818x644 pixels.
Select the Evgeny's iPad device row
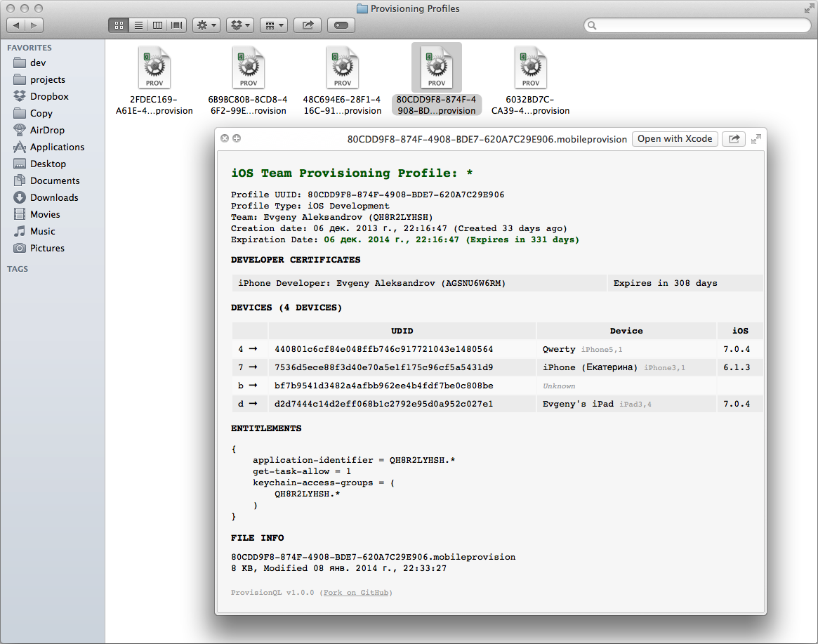[498, 404]
